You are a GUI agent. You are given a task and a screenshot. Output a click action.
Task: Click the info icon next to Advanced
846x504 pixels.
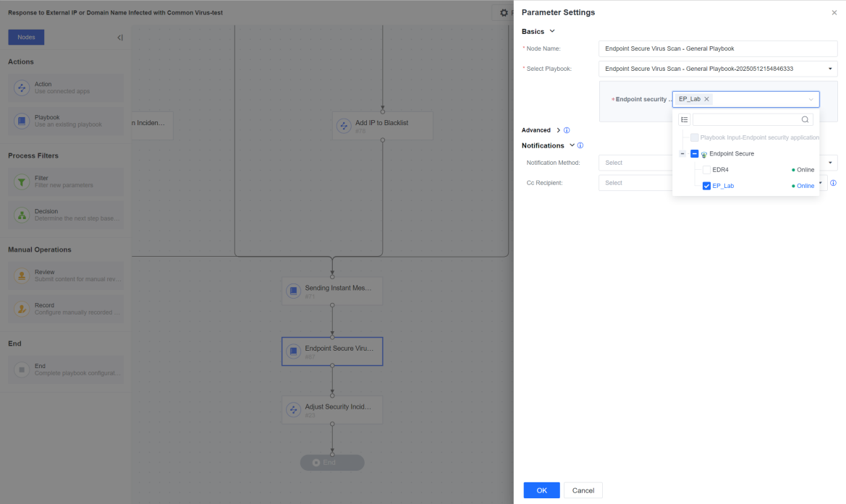(567, 130)
